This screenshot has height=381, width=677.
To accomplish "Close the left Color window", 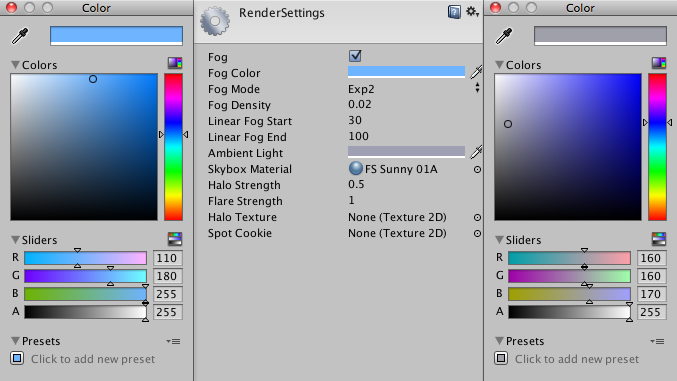I will [12, 8].
